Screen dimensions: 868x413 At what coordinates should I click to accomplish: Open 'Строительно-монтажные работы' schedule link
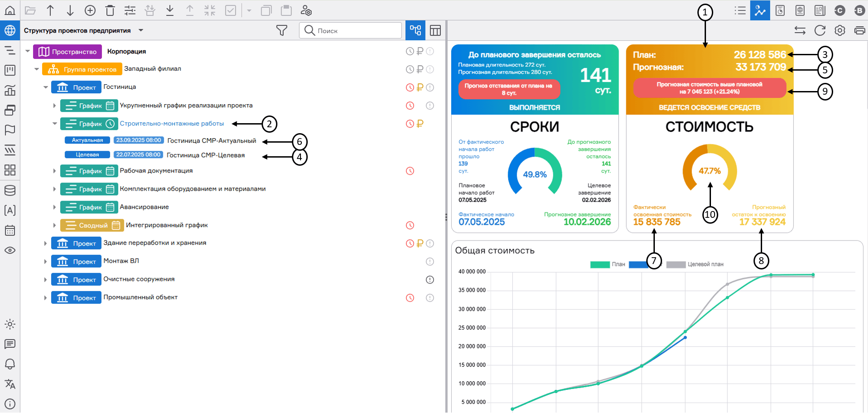(172, 124)
